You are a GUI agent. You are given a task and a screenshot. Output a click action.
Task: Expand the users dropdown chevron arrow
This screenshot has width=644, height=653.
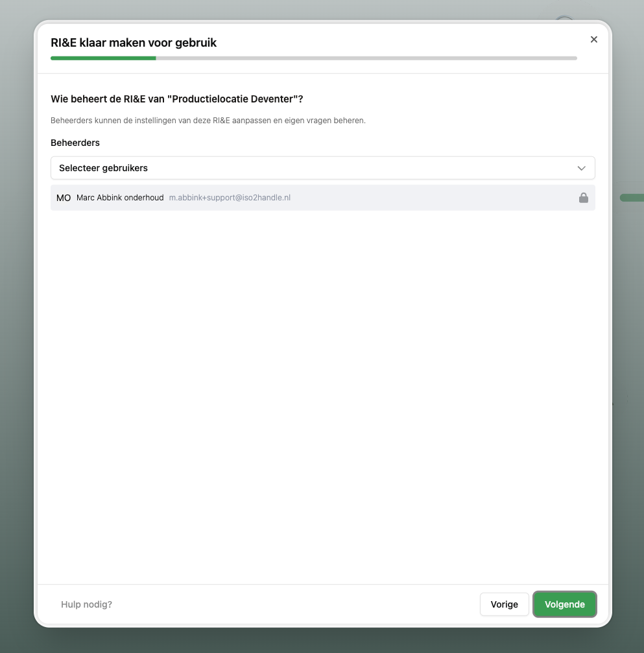[582, 168]
